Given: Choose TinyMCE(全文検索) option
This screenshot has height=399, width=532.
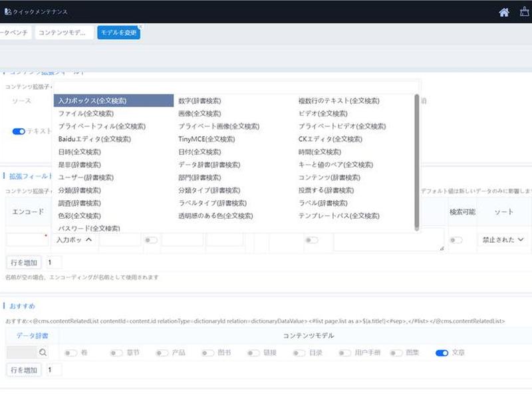Looking at the screenshot, I should click(x=207, y=139).
